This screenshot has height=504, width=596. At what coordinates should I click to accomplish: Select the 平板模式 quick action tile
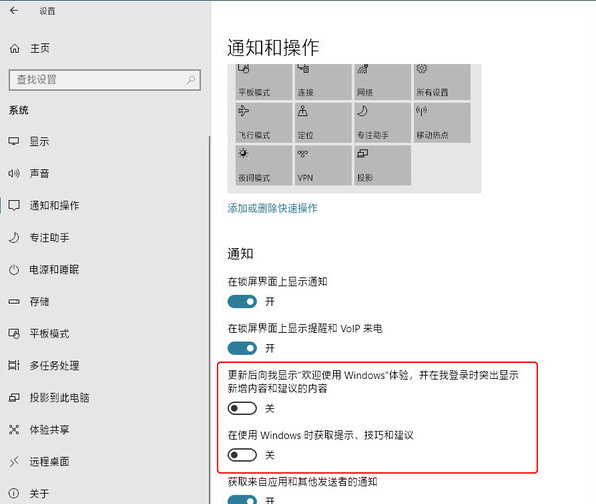click(264, 82)
